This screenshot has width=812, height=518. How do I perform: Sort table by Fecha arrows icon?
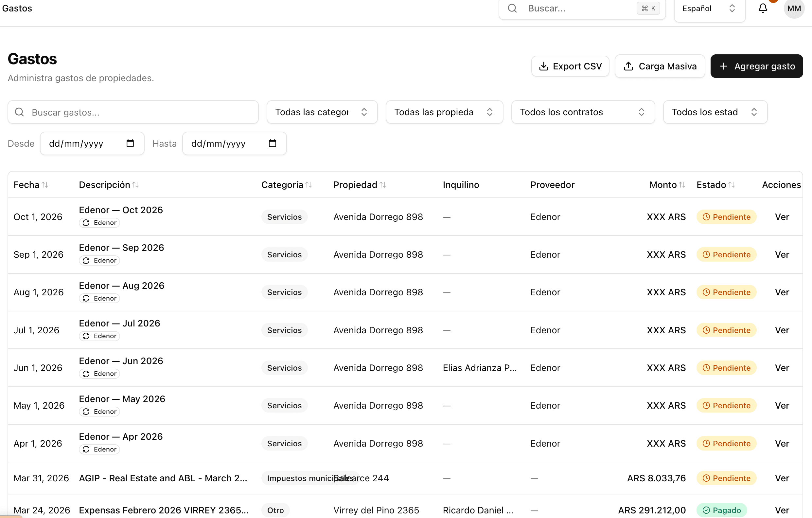click(x=45, y=185)
